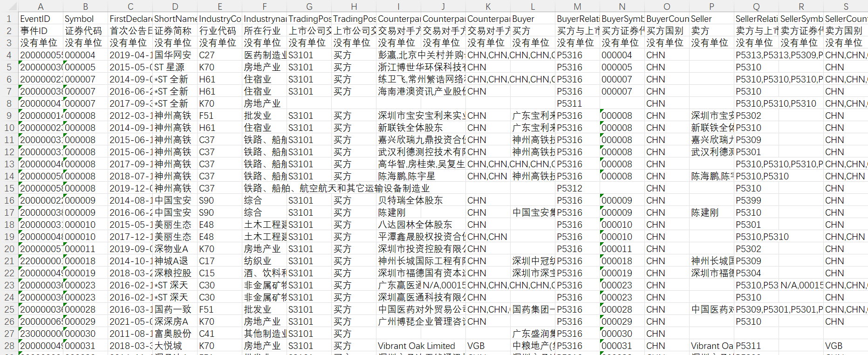Select the P5311 cell in row 8

pos(577,103)
